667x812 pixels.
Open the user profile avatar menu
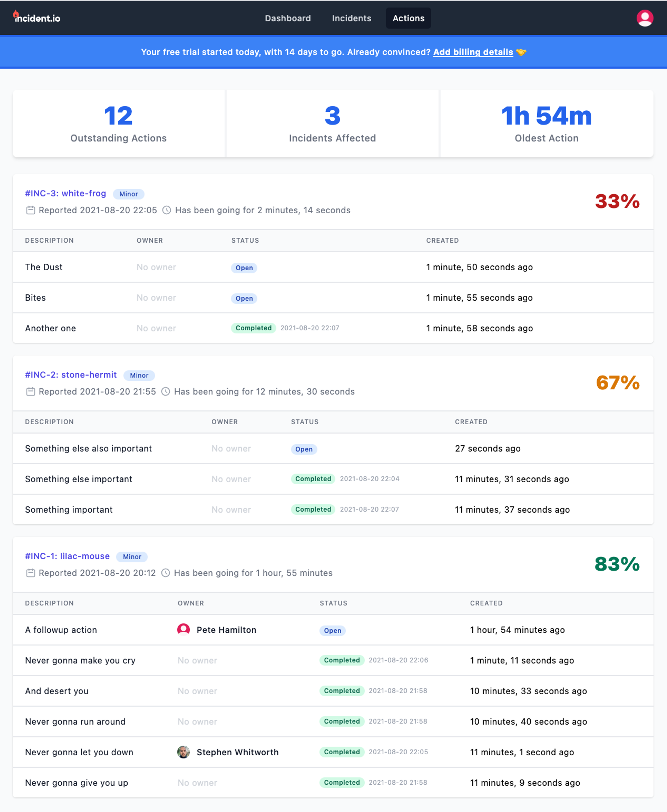pos(644,18)
